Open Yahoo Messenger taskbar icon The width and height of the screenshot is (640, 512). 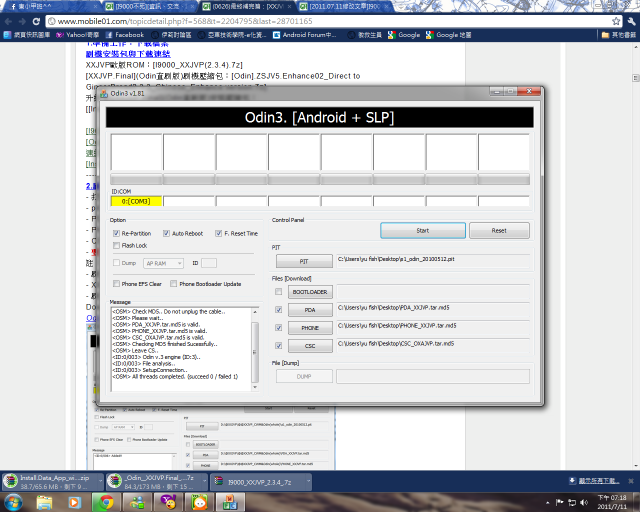click(169, 502)
